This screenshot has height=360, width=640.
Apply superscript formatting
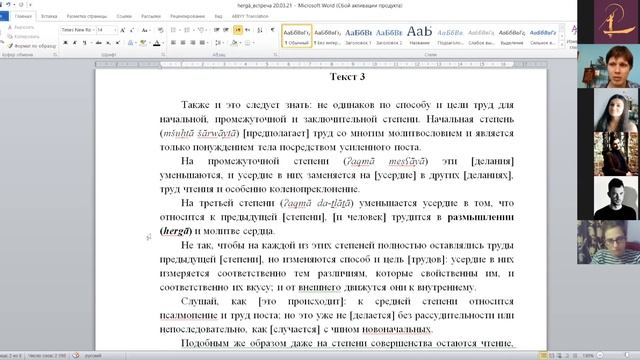[x=118, y=42]
